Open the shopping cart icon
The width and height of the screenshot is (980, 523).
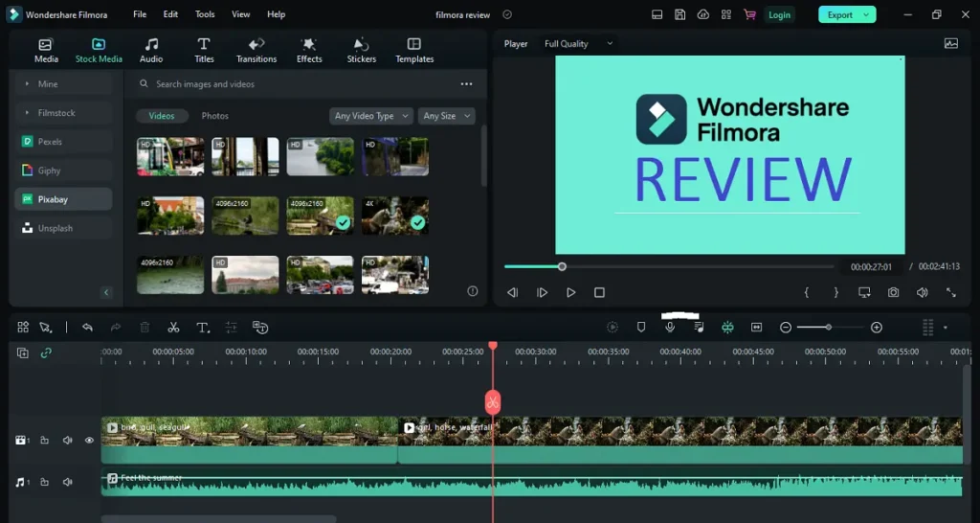pyautogui.click(x=749, y=15)
